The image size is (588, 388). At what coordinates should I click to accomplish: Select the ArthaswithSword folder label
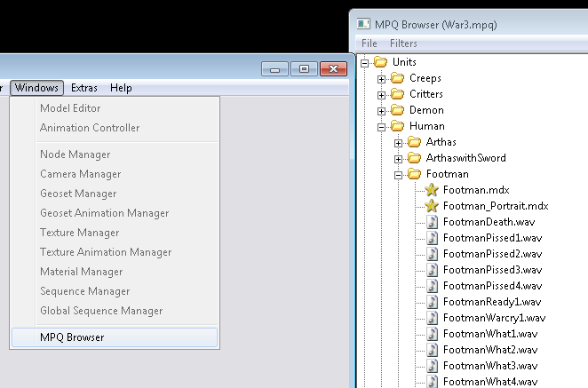465,158
